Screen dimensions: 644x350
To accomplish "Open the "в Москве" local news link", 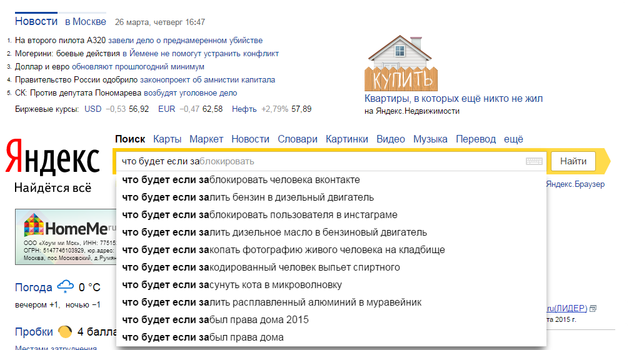I will click(86, 22).
